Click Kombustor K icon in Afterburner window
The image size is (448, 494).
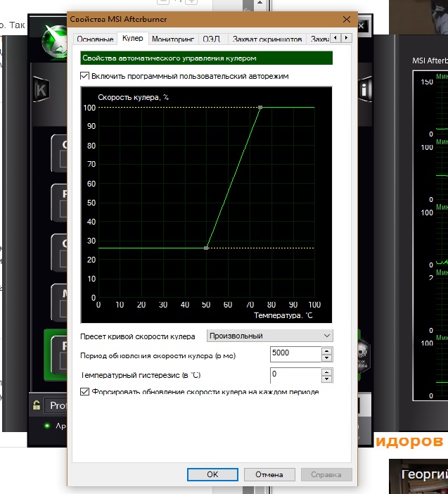click(x=41, y=90)
